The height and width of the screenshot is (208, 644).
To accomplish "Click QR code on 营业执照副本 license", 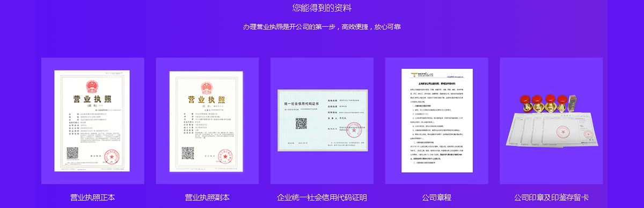I will point(187,153).
